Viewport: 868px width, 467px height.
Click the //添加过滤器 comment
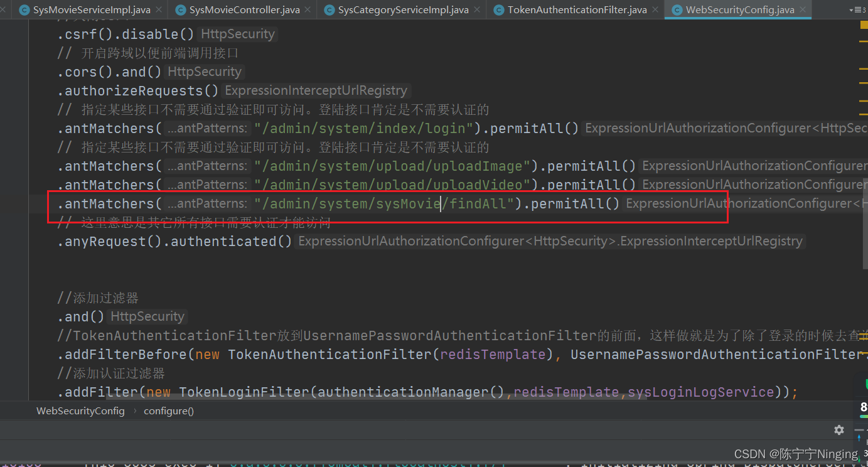coord(98,298)
